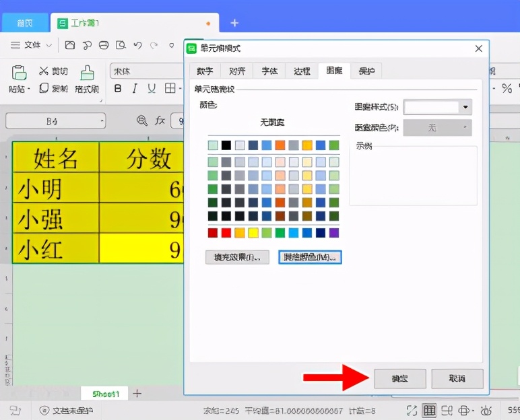Click the borders grid icon

point(170,88)
